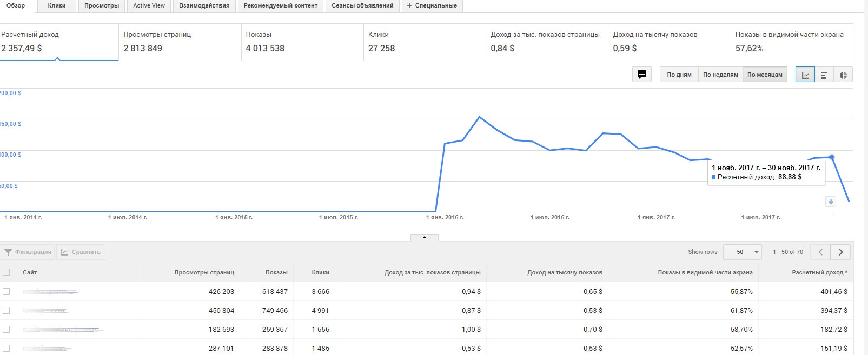The width and height of the screenshot is (868, 355).
Task: Open the Active View tab
Action: (149, 6)
